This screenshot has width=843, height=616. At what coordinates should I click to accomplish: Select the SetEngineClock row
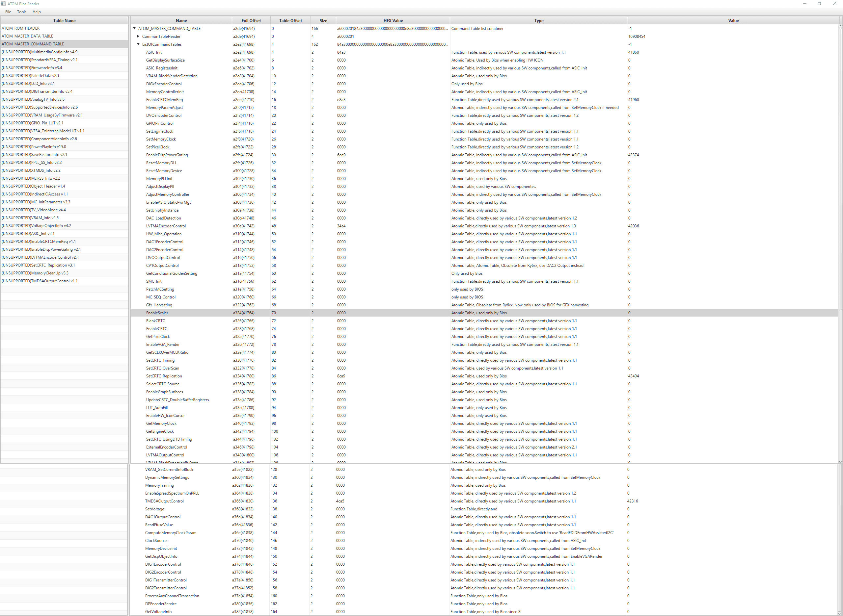coord(484,131)
